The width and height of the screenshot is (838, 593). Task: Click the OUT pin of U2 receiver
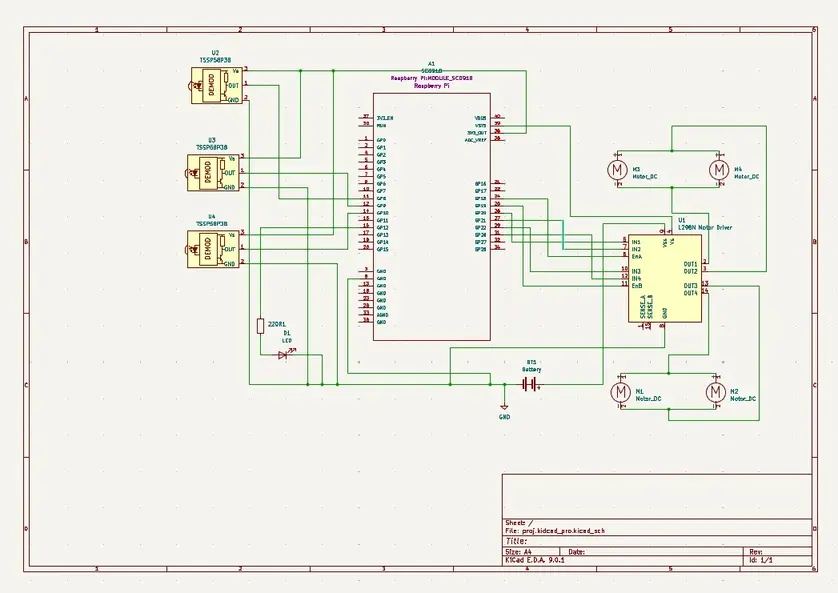233,85
